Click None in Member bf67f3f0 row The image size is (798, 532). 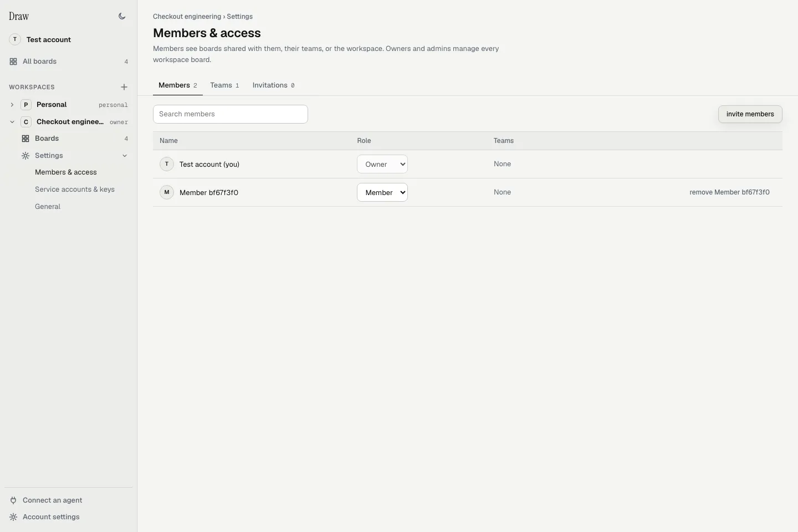503,192
